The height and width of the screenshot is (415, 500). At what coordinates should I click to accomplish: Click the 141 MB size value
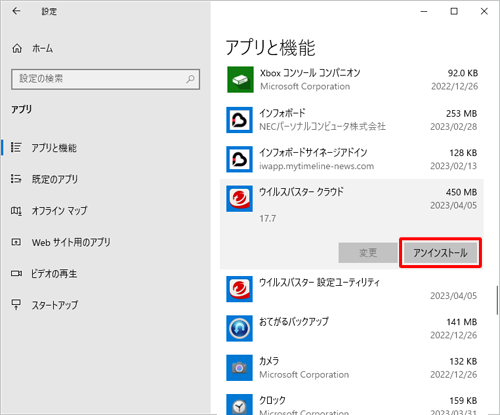[462, 322]
